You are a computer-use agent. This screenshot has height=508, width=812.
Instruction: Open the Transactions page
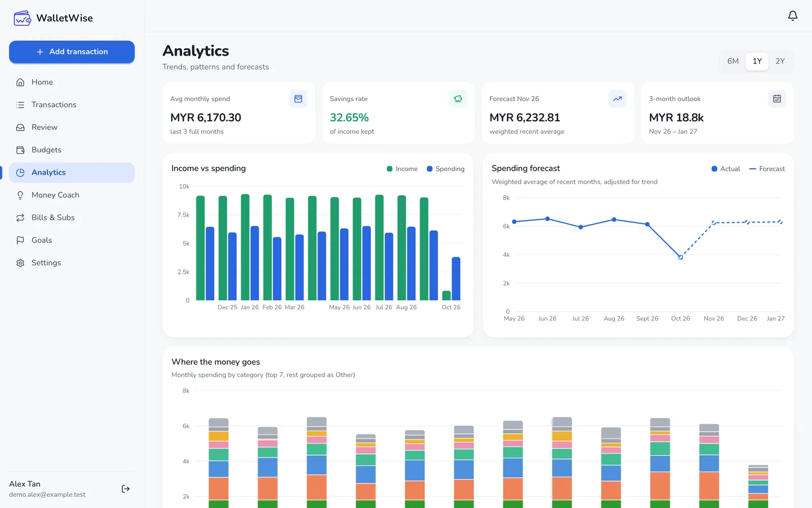point(72,105)
